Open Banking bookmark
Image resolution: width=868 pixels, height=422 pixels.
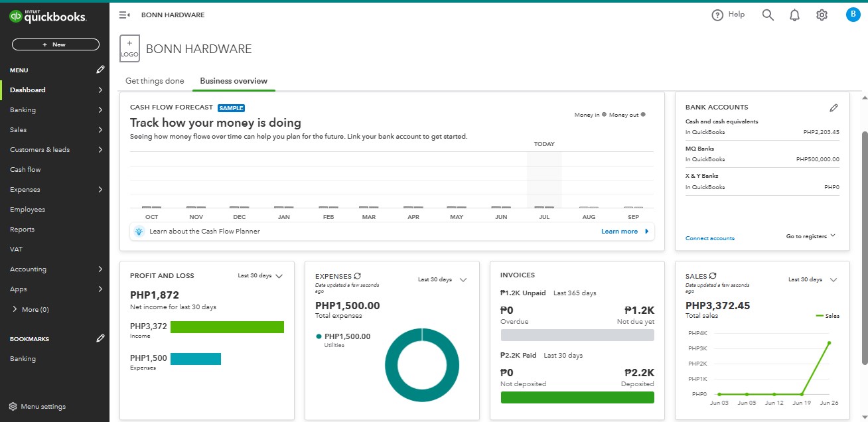23,359
